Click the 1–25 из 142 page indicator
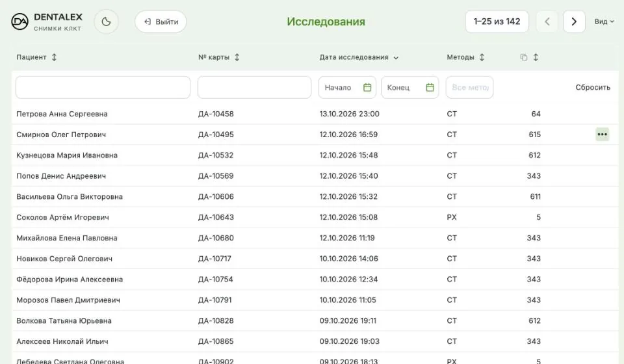 497,21
